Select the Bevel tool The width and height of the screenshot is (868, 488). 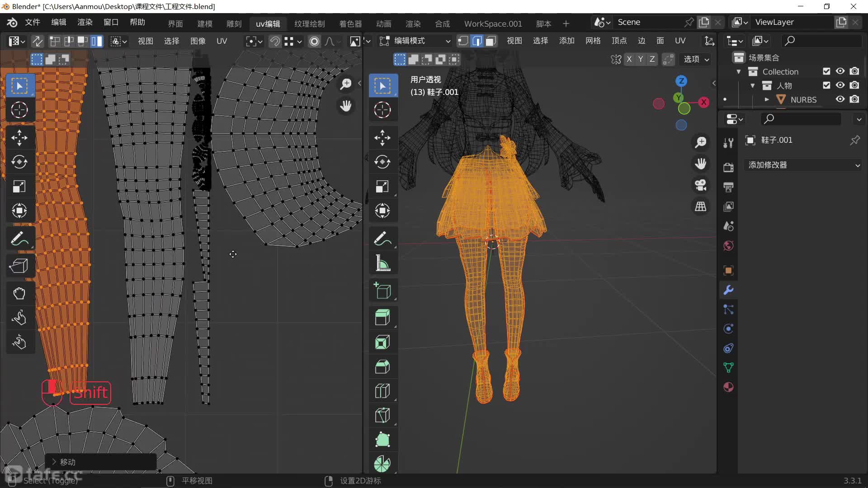pos(382,366)
